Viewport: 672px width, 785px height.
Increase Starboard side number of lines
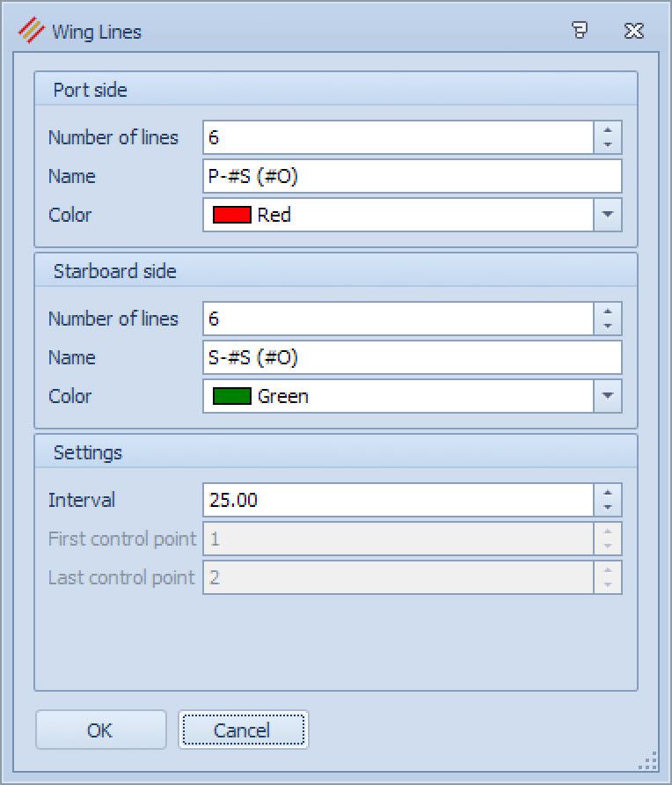coord(608,312)
